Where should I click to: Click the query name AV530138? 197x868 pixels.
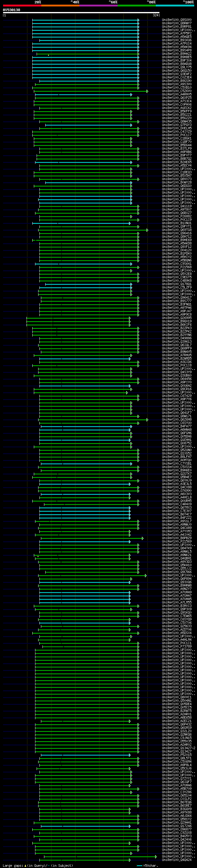(11, 10)
